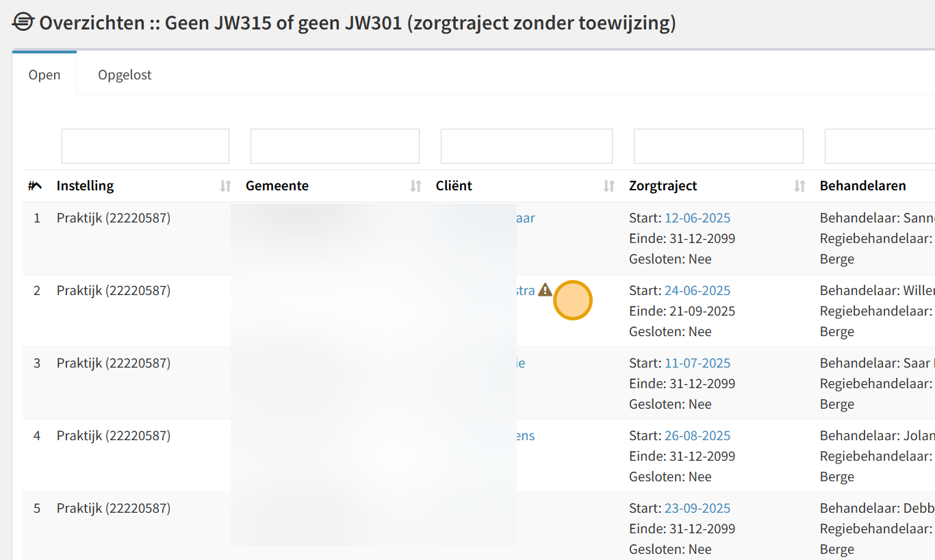Image resolution: width=935 pixels, height=560 pixels.
Task: Focus the Gemeente filter field
Action: point(335,146)
